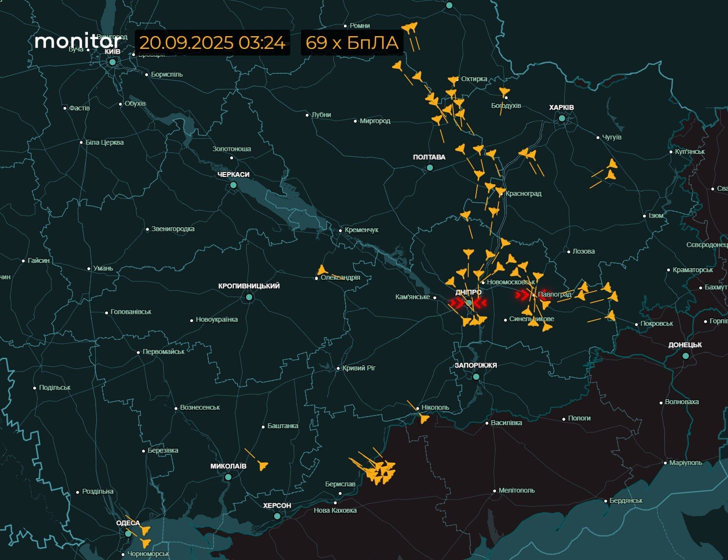The image size is (728, 560).
Task: Select a drone icon near Краснорад
Action: pyautogui.click(x=500, y=192)
